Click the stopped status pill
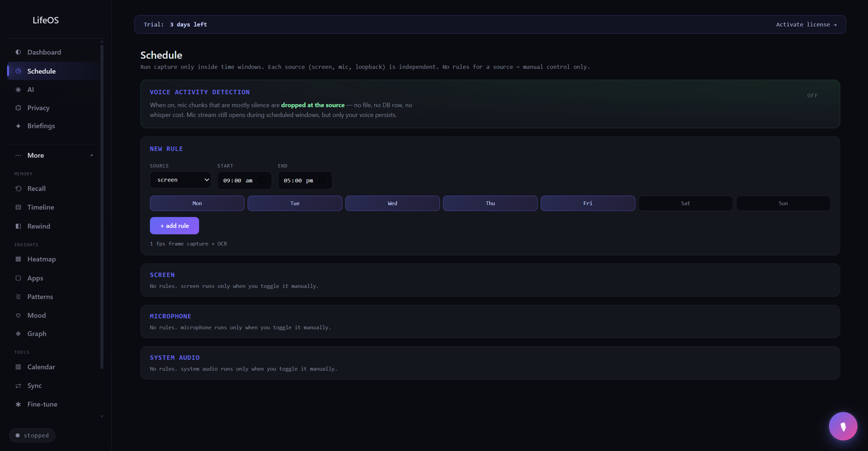The image size is (868, 451). tap(32, 435)
